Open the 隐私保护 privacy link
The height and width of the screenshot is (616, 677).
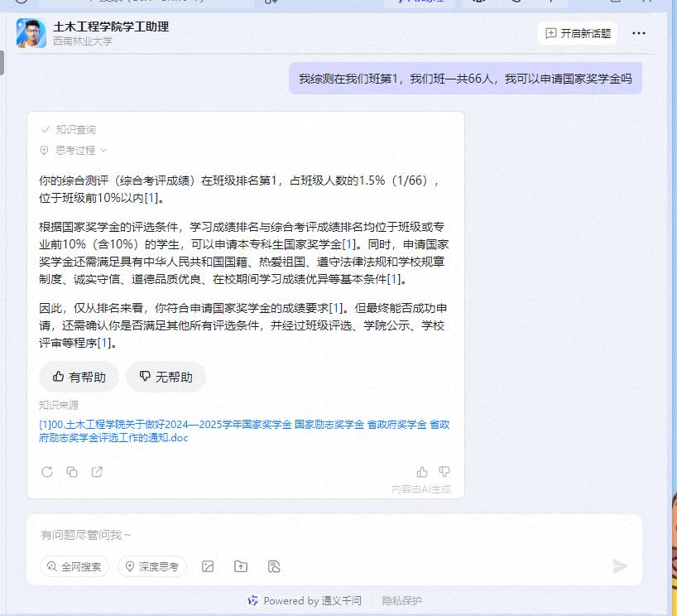(401, 600)
